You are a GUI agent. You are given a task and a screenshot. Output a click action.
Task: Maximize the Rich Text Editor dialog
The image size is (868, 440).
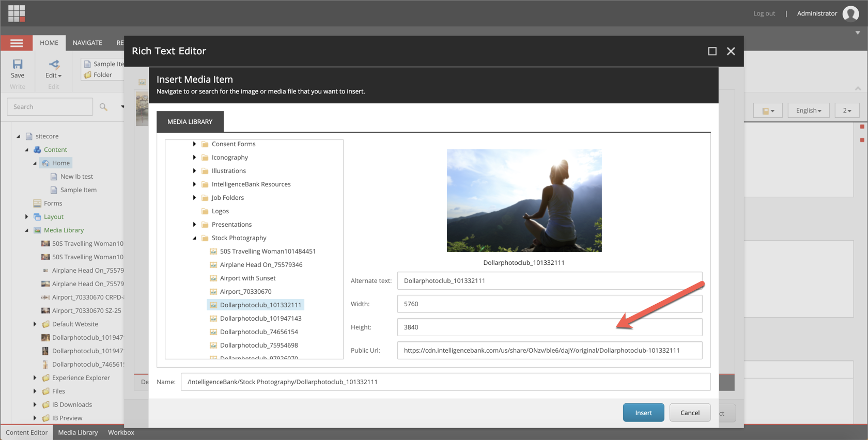click(x=712, y=51)
